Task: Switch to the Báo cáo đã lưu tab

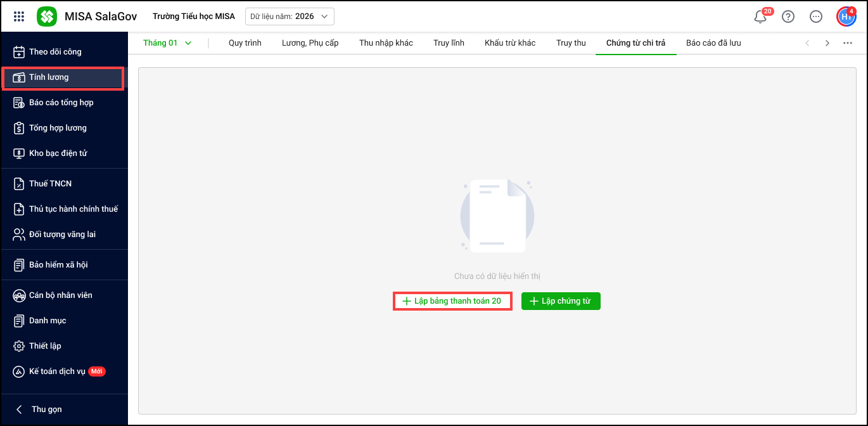Action: pos(713,43)
